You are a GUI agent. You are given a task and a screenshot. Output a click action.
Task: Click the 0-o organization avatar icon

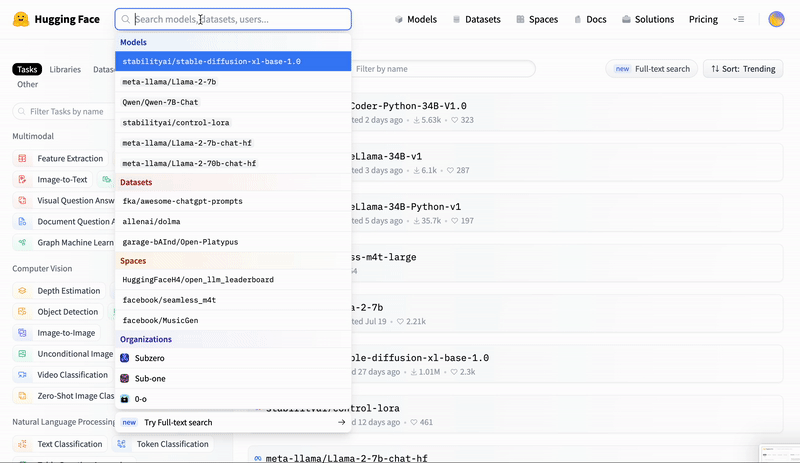pyautogui.click(x=125, y=399)
